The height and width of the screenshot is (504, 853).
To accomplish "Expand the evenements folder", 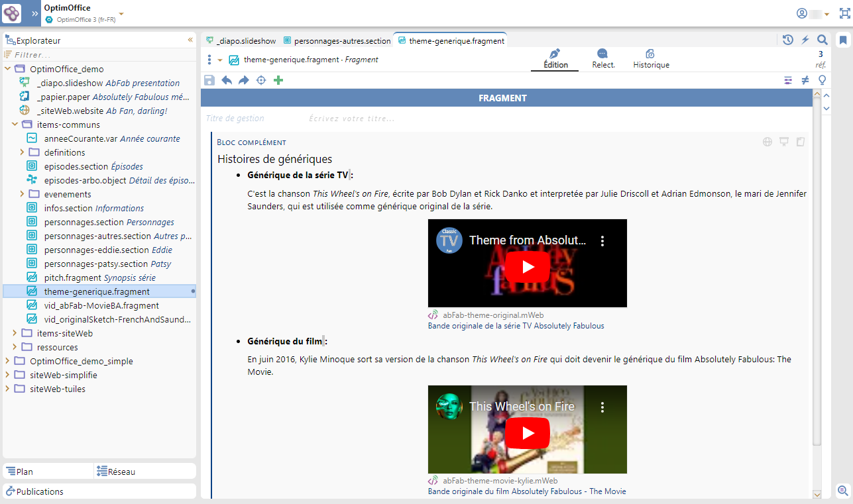I will click(x=22, y=194).
